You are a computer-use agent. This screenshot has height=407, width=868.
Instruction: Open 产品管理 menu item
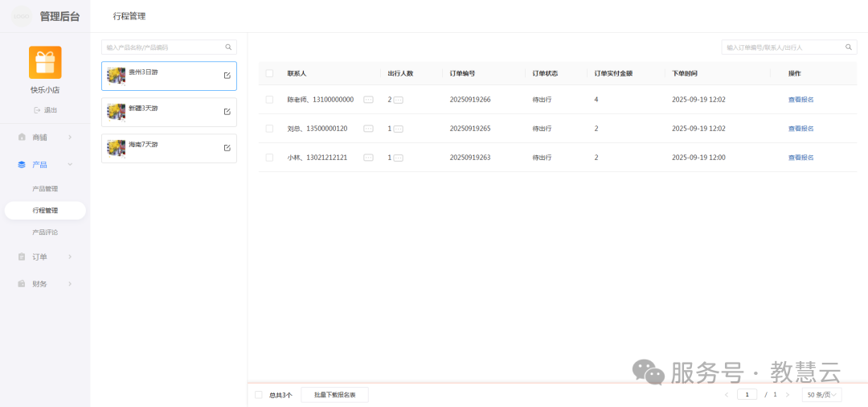point(45,188)
